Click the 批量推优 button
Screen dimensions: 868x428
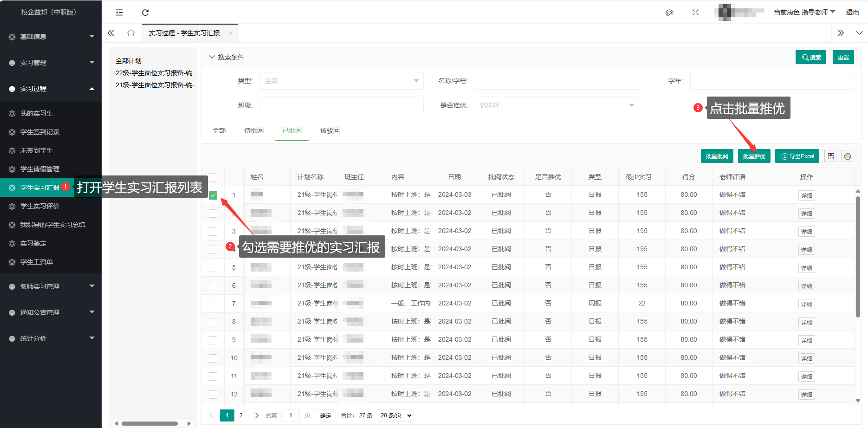[754, 156]
